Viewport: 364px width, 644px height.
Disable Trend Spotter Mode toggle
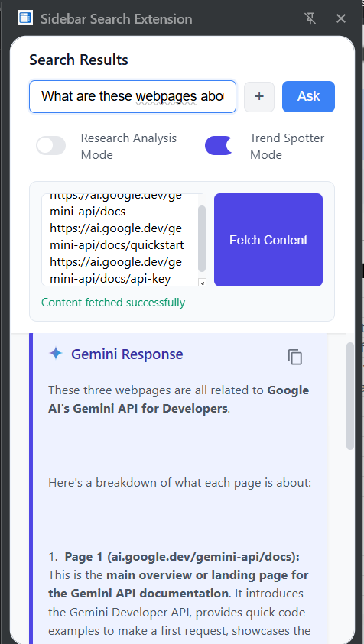[219, 146]
